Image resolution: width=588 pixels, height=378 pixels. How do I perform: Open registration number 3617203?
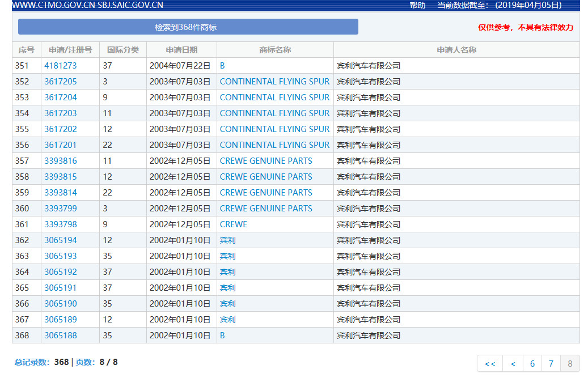click(60, 113)
